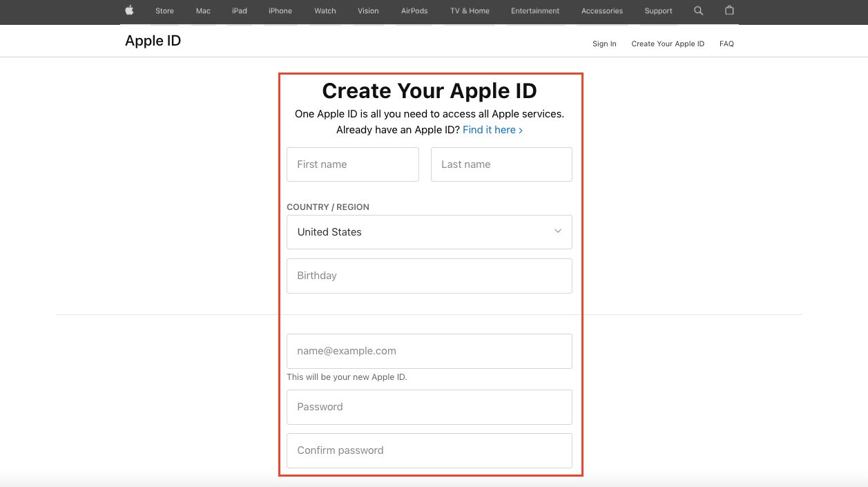Image resolution: width=868 pixels, height=487 pixels.
Task: Select the Watch menu item
Action: pos(325,10)
